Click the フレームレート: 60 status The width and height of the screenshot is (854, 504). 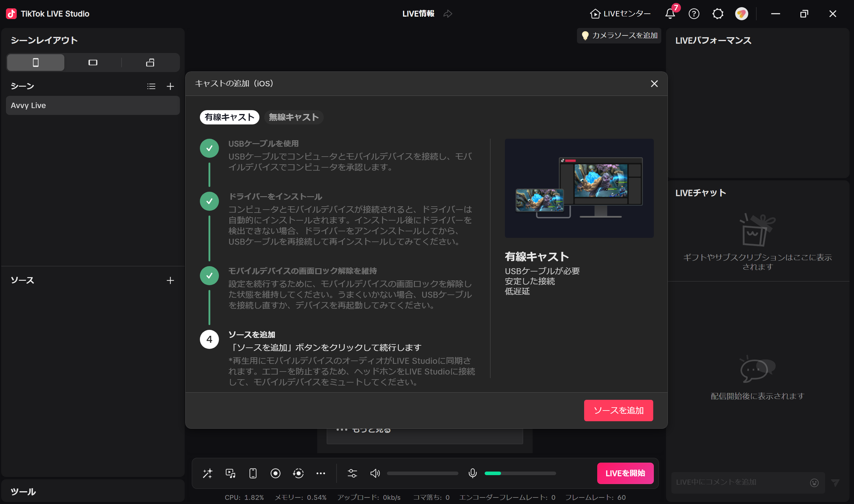595,497
